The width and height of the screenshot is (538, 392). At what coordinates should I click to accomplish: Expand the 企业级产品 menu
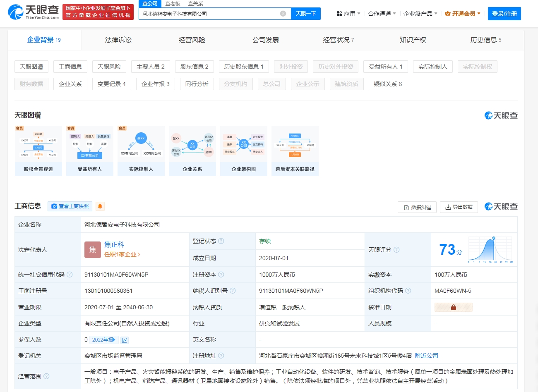coord(420,14)
